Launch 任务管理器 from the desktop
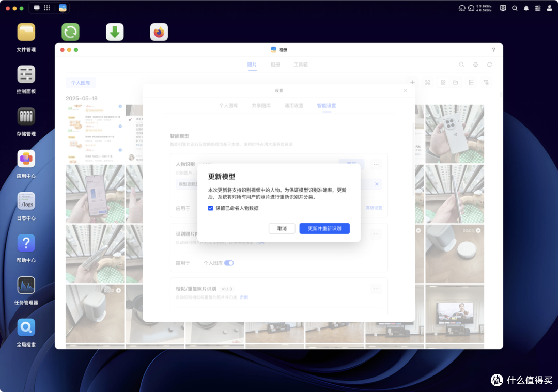The image size is (558, 392). pyautogui.click(x=26, y=286)
